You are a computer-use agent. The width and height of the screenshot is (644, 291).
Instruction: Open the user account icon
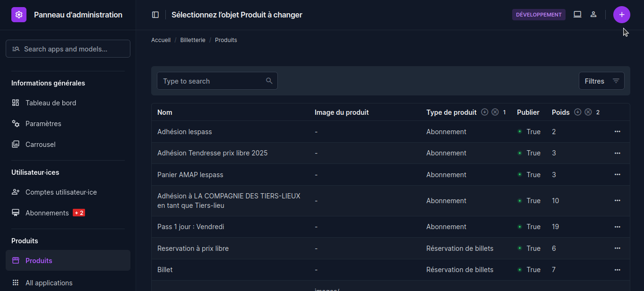click(x=593, y=15)
